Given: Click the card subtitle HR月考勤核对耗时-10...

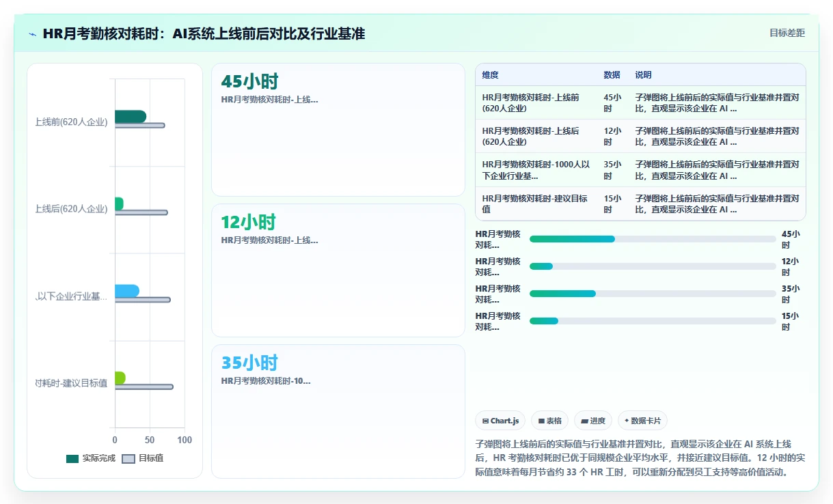Looking at the screenshot, I should point(266,381).
